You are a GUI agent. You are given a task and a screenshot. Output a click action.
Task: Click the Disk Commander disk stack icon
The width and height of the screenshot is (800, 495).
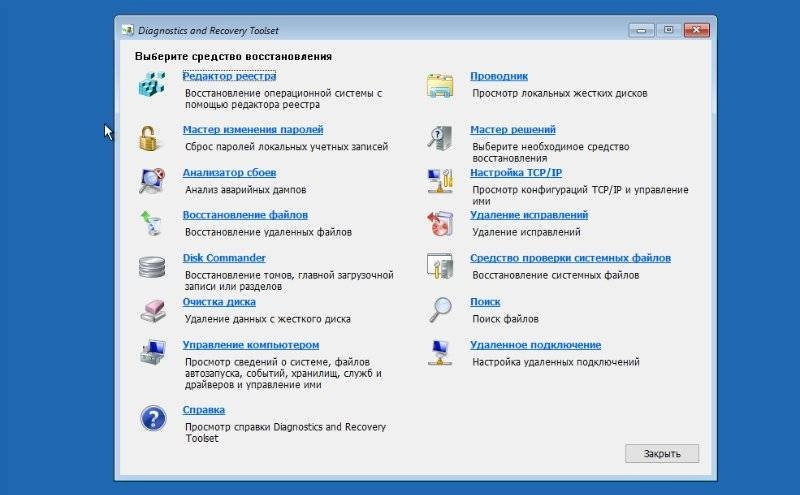[152, 267]
